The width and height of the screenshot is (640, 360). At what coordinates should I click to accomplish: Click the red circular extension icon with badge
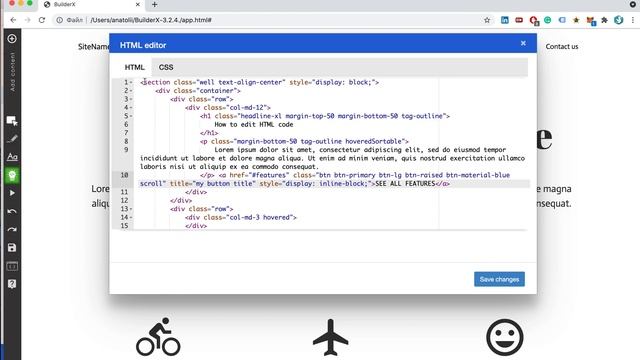[x=533, y=20]
